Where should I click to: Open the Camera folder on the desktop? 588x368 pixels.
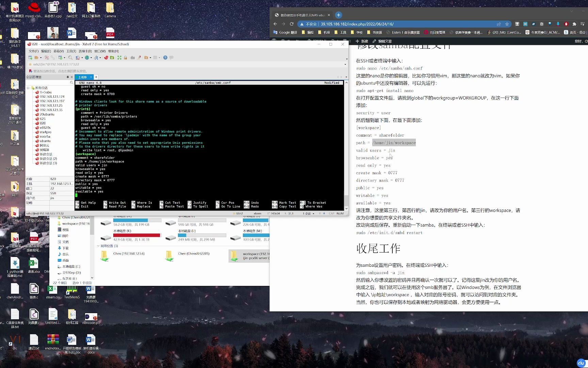coord(110,10)
